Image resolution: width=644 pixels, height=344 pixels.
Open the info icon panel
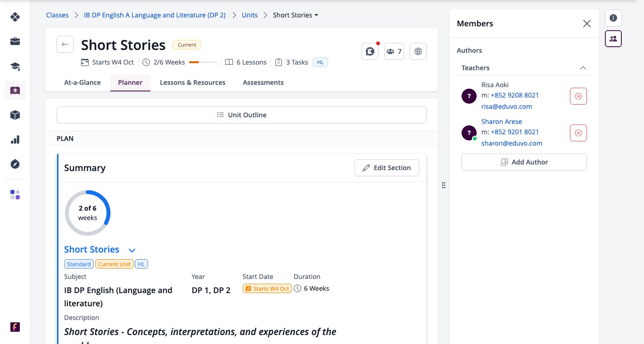(613, 18)
